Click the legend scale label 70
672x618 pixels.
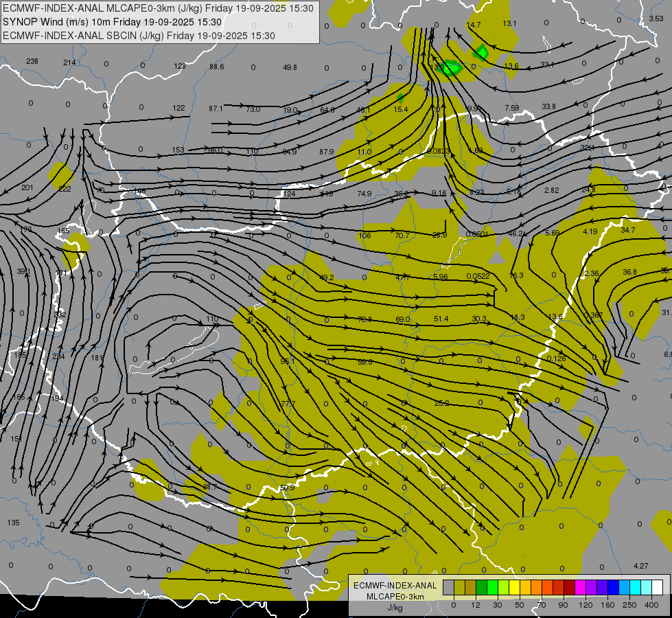coord(542,605)
